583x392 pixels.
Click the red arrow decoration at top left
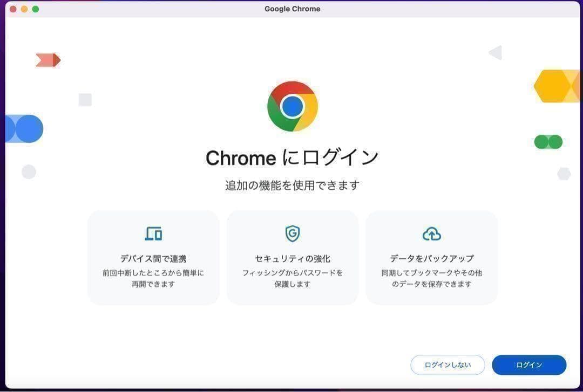[x=48, y=60]
